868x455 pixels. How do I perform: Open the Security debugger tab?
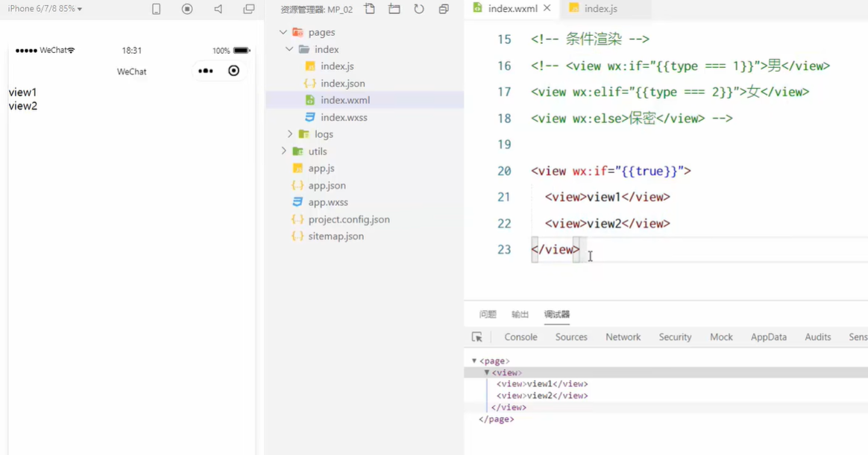click(675, 337)
